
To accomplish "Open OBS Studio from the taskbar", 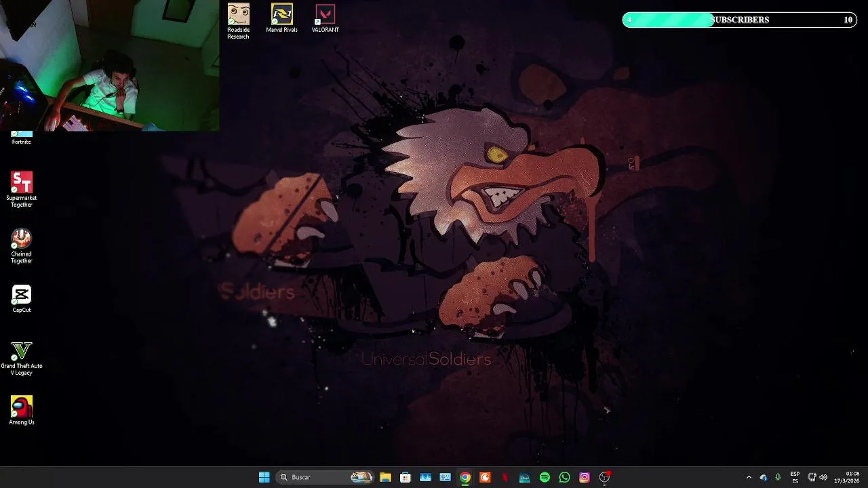I will (604, 477).
